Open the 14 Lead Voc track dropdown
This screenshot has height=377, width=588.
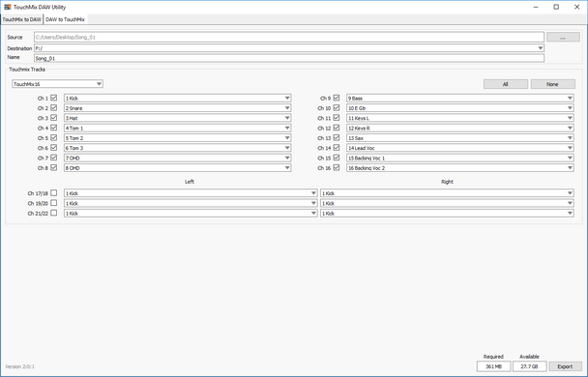(x=460, y=148)
